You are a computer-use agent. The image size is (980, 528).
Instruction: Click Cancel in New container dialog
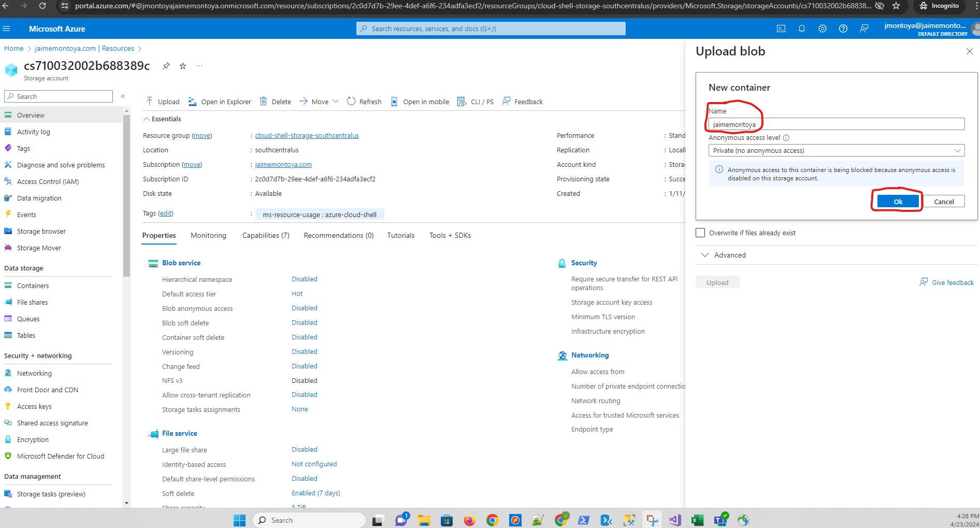(944, 202)
